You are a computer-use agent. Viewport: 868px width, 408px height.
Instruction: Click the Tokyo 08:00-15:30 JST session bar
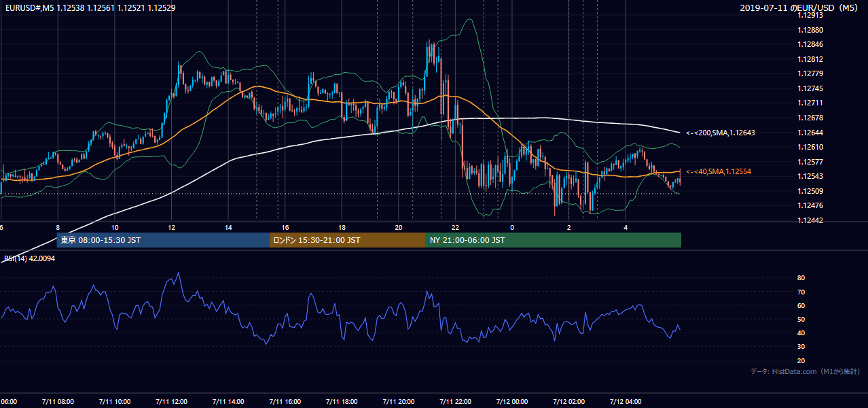(x=163, y=240)
